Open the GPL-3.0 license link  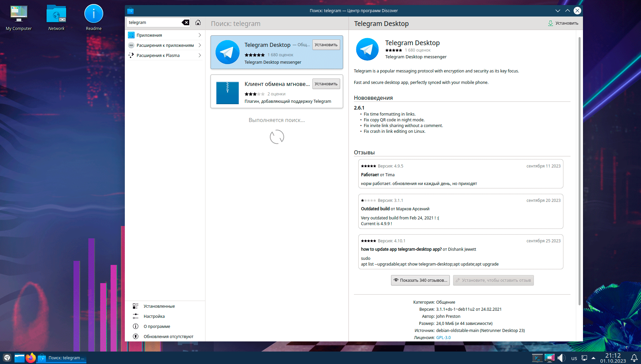tap(443, 337)
